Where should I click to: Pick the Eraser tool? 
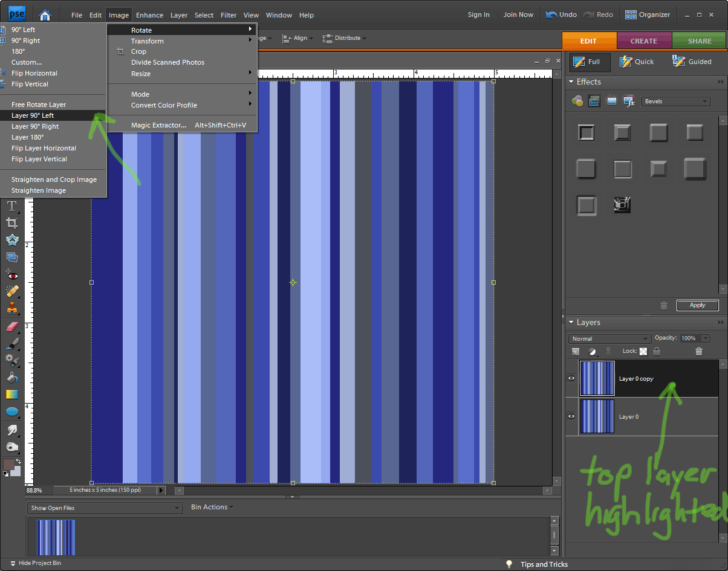point(11,327)
